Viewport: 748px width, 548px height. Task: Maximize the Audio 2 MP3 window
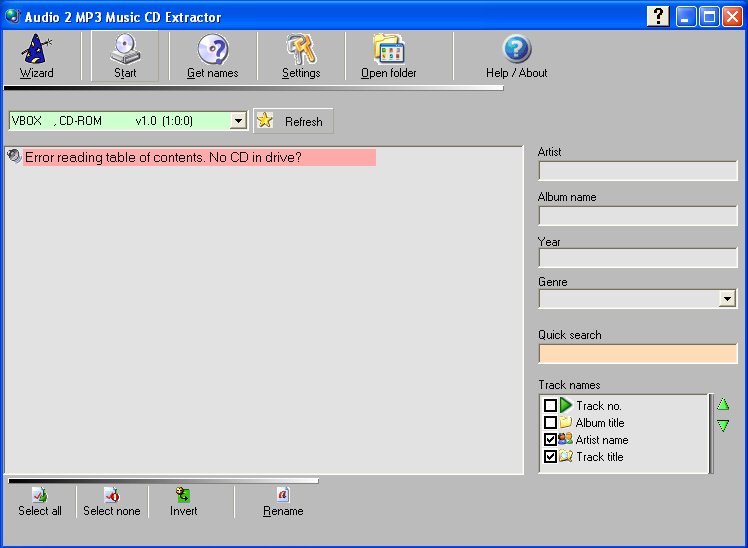pos(709,17)
